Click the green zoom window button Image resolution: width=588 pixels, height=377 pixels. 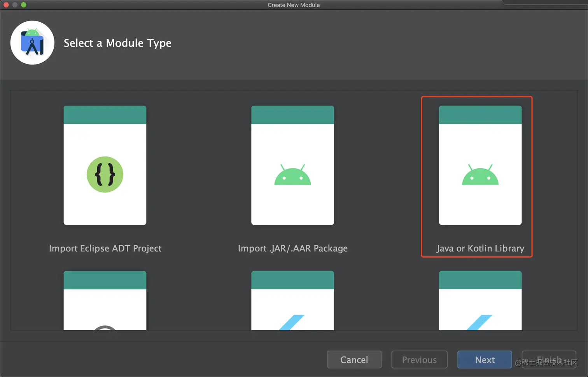[x=24, y=5]
